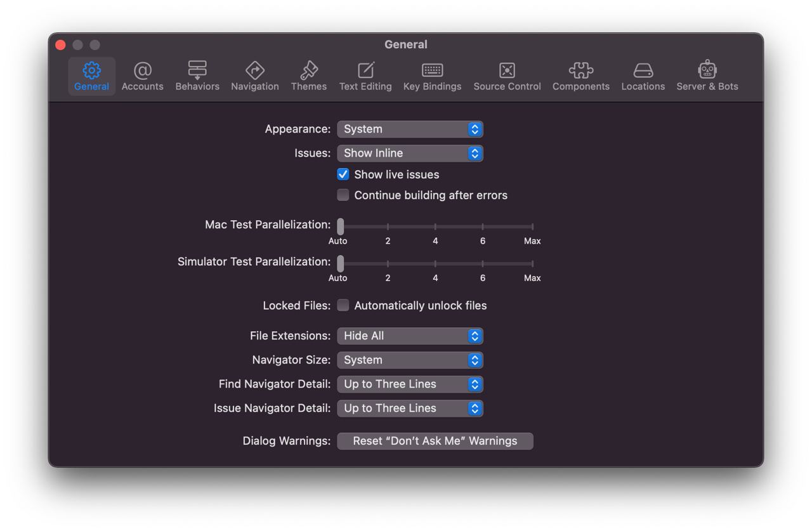The height and width of the screenshot is (531, 812).
Task: Expand the File Extensions dropdown
Action: [410, 336]
